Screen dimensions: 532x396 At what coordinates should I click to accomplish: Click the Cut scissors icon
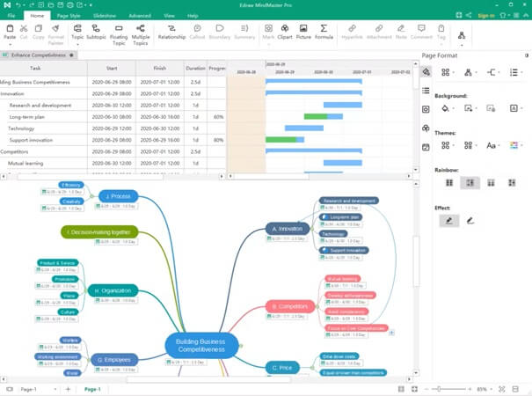24,28
